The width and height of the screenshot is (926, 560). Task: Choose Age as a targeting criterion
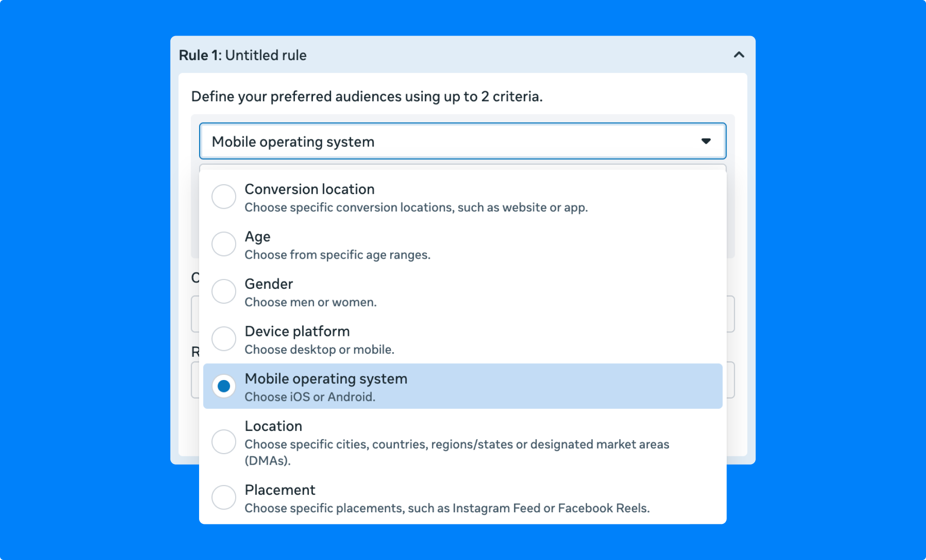coord(224,244)
